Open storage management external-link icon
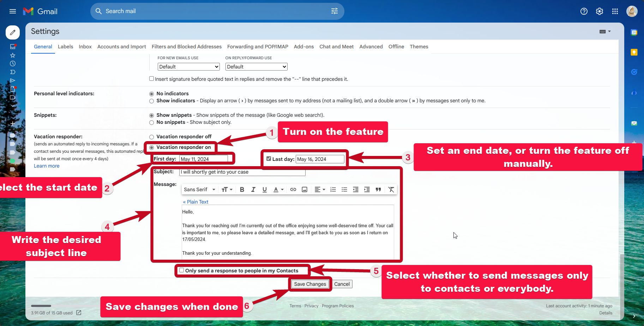The height and width of the screenshot is (326, 644). (x=79, y=313)
